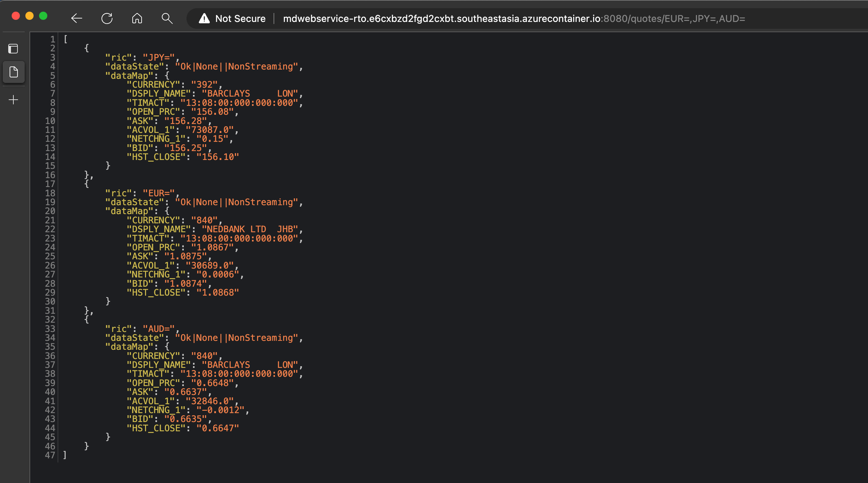Image resolution: width=868 pixels, height=483 pixels.
Task: Open the search magnifier icon
Action: pyautogui.click(x=167, y=18)
